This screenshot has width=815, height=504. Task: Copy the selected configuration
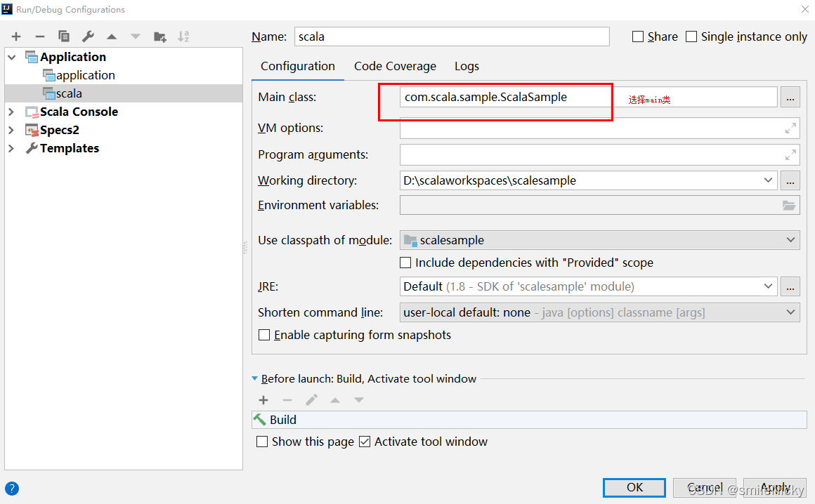[x=64, y=37]
